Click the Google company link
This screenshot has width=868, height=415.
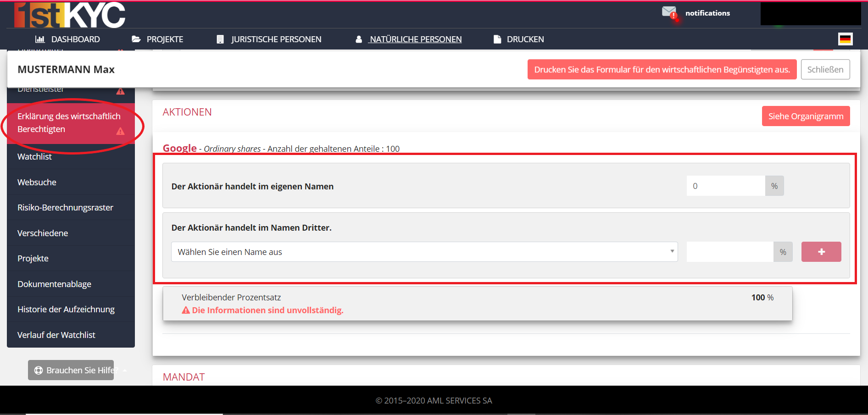tap(180, 148)
